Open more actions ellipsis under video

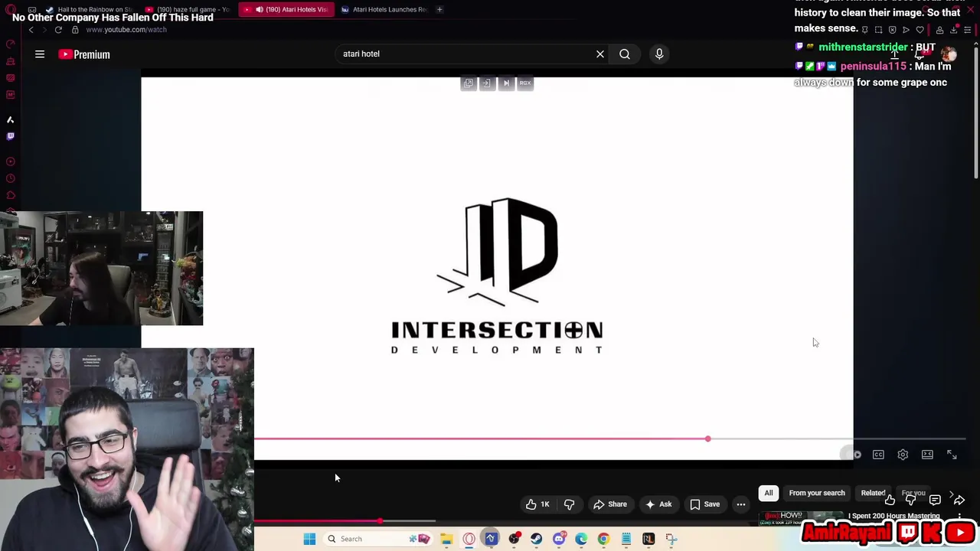(x=741, y=504)
